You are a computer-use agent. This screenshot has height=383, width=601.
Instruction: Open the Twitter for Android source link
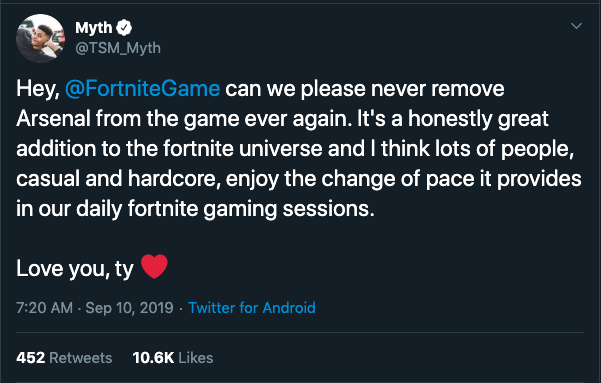click(x=252, y=308)
